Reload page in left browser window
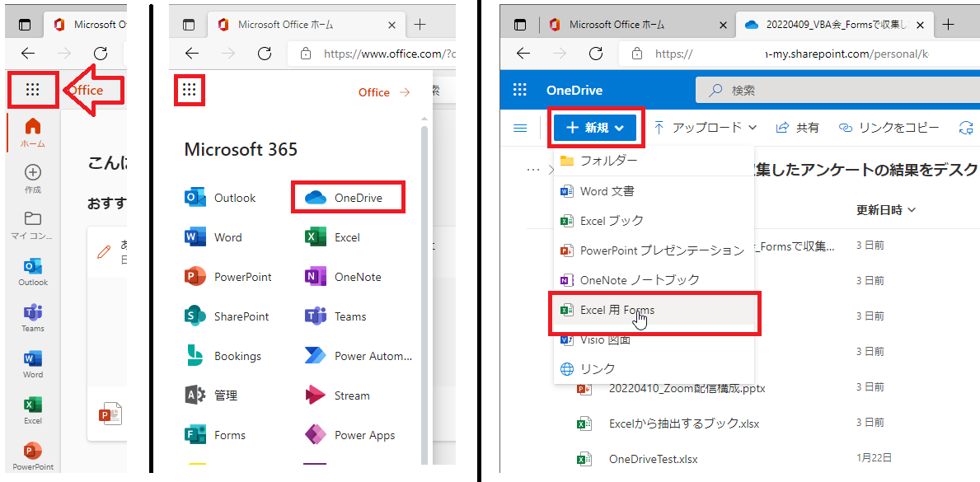Image resolution: width=980 pixels, height=482 pixels. pos(100,53)
